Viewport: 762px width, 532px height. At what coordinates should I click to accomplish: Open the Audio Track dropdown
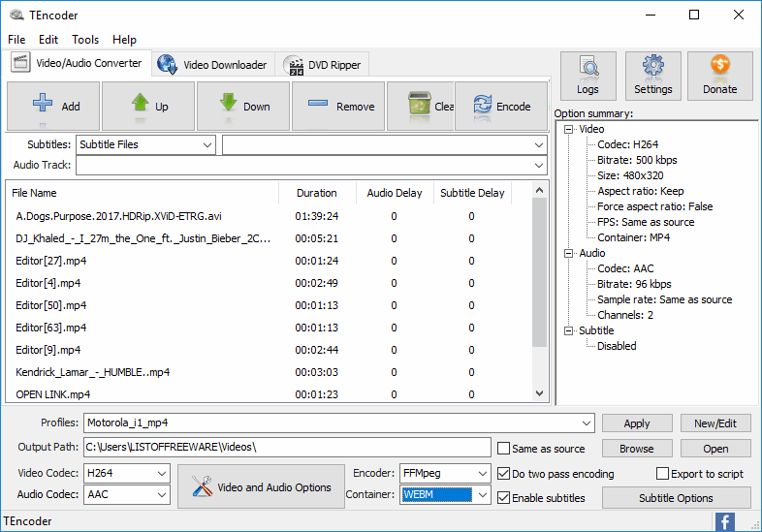(x=311, y=165)
